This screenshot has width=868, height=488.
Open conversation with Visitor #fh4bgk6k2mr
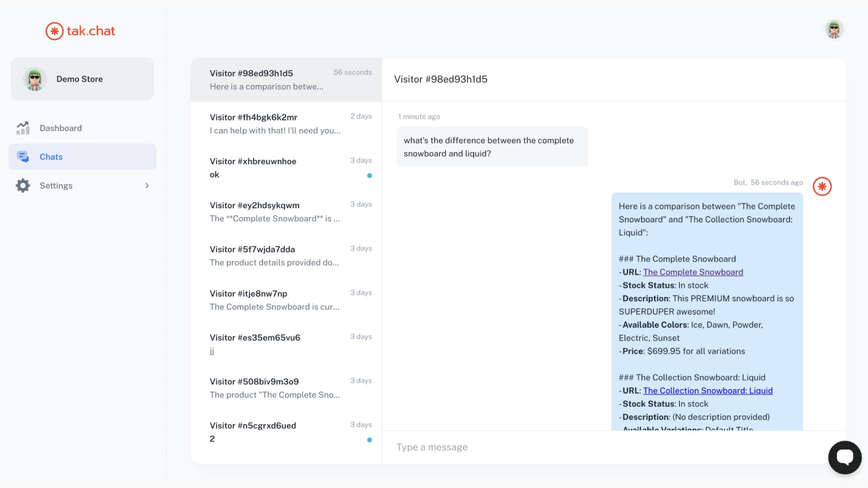pos(286,124)
